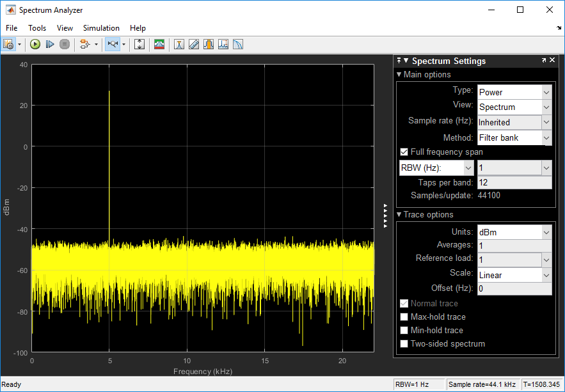The height and width of the screenshot is (392, 565).
Task: Toggle the Spectrum Settings toolbar icon
Action: pos(159,44)
